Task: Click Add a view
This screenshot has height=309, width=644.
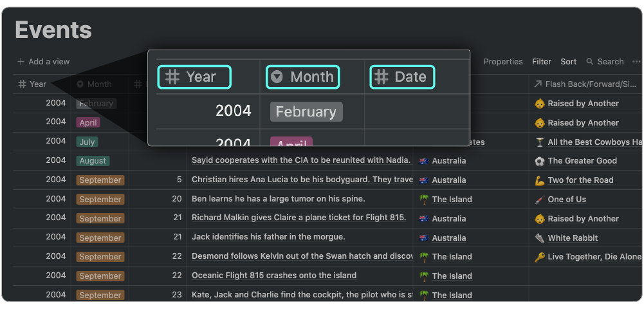Action: (x=44, y=62)
